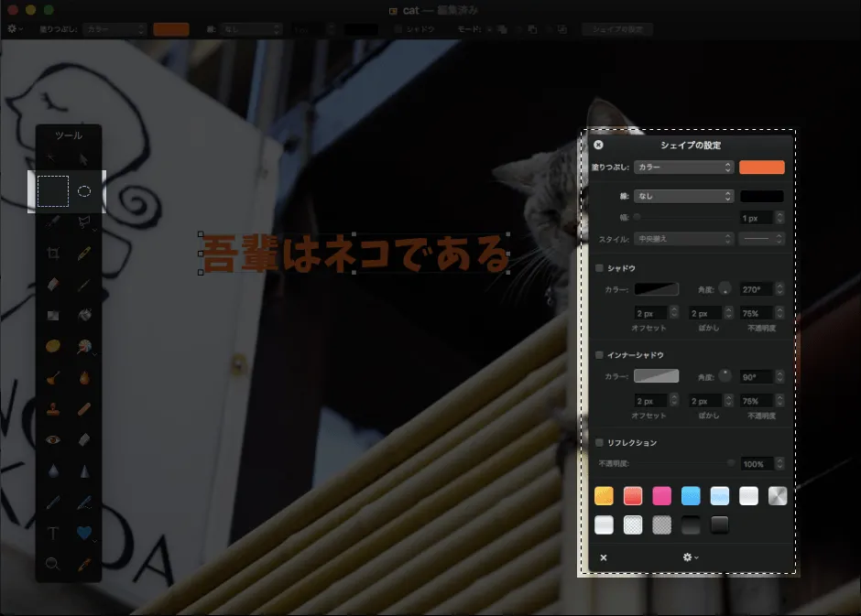This screenshot has width=861, height=616.
Task: Select the Lasso tool
Action: click(x=84, y=222)
